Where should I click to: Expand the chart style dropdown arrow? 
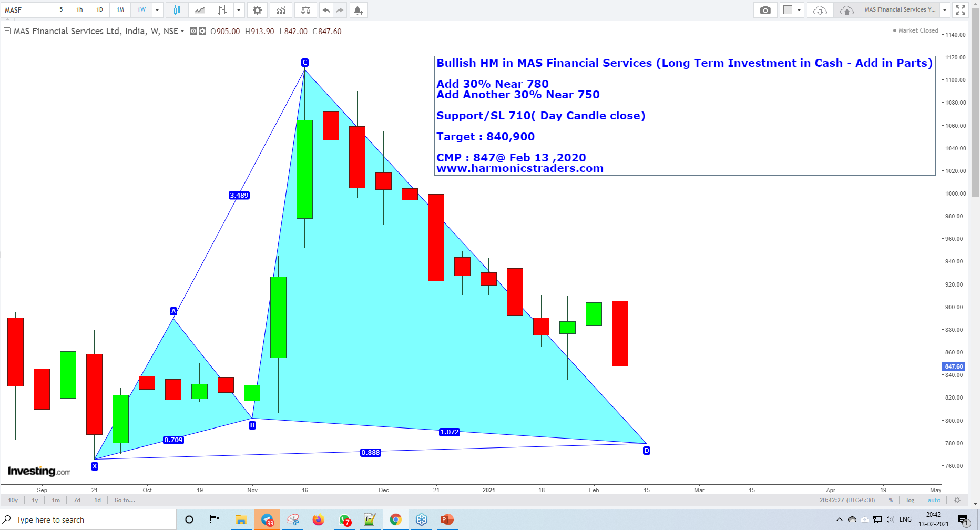click(x=239, y=10)
